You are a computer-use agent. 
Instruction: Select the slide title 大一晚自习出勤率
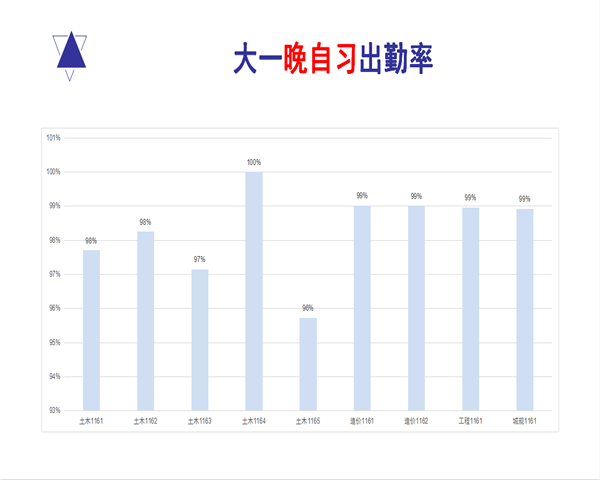333,58
